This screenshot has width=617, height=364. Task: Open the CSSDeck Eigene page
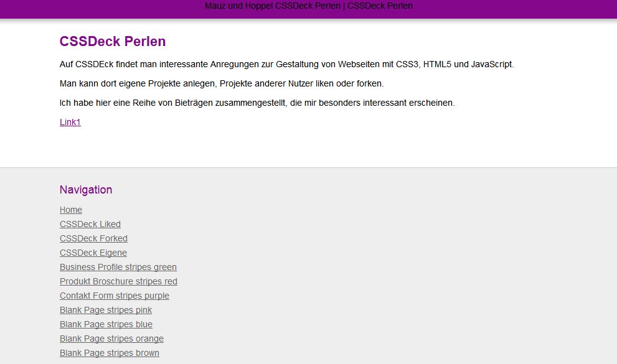tap(93, 253)
